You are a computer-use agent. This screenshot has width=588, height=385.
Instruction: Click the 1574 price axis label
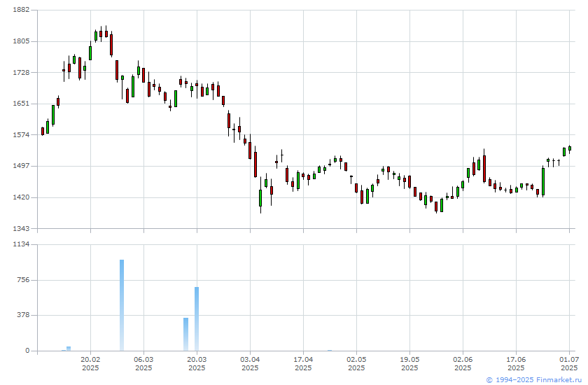[x=21, y=134]
